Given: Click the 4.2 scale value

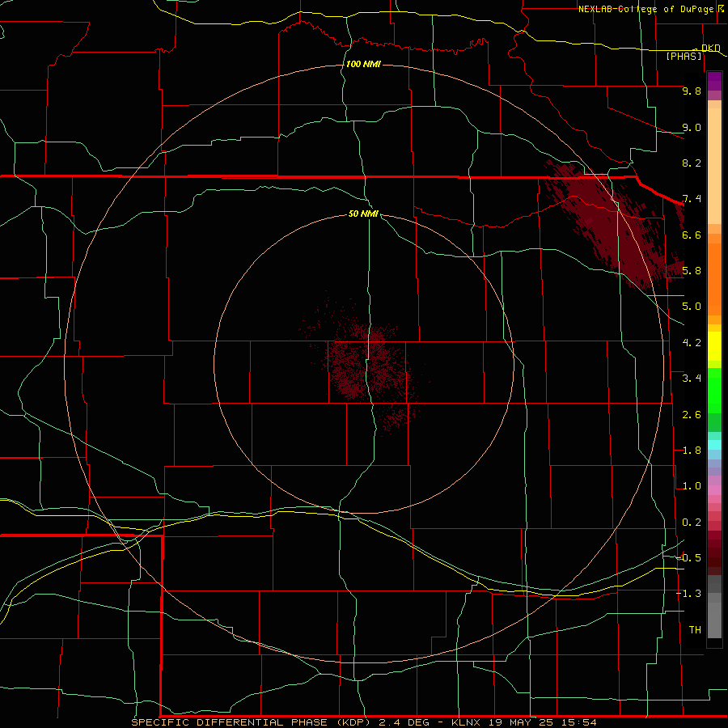Looking at the screenshot, I should click(692, 343).
